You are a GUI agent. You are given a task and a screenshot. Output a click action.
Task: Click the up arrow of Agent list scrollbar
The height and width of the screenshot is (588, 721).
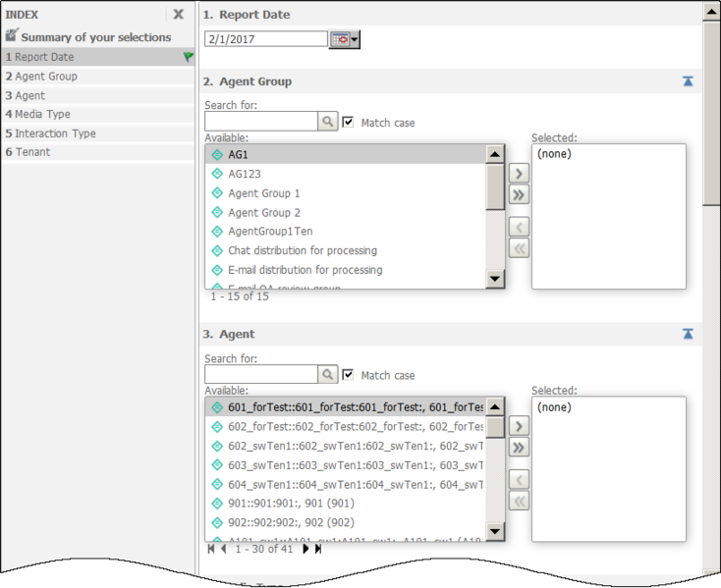point(495,407)
